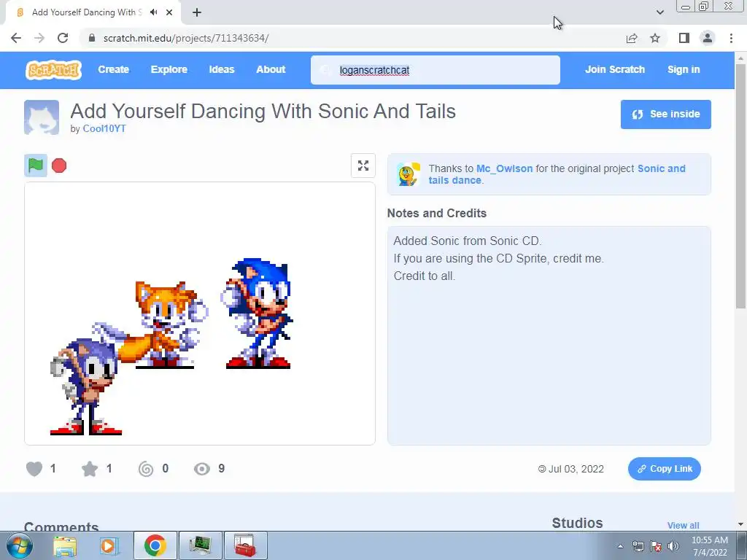Bookmark this tab with the star

[x=655, y=38]
